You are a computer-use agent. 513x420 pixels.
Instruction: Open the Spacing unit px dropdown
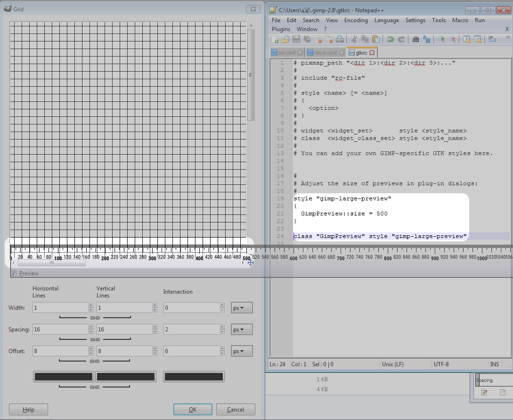242,329
